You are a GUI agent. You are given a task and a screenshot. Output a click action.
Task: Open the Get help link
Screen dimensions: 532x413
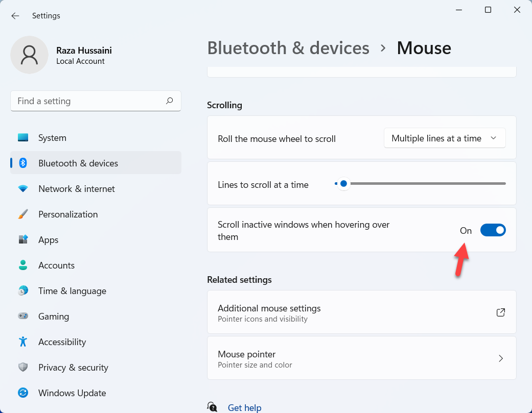(x=244, y=407)
